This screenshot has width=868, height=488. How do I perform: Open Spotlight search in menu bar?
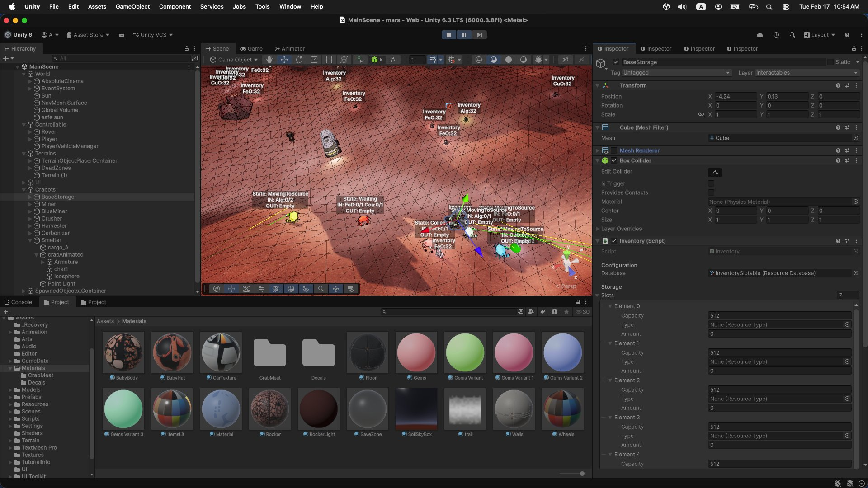(x=769, y=7)
